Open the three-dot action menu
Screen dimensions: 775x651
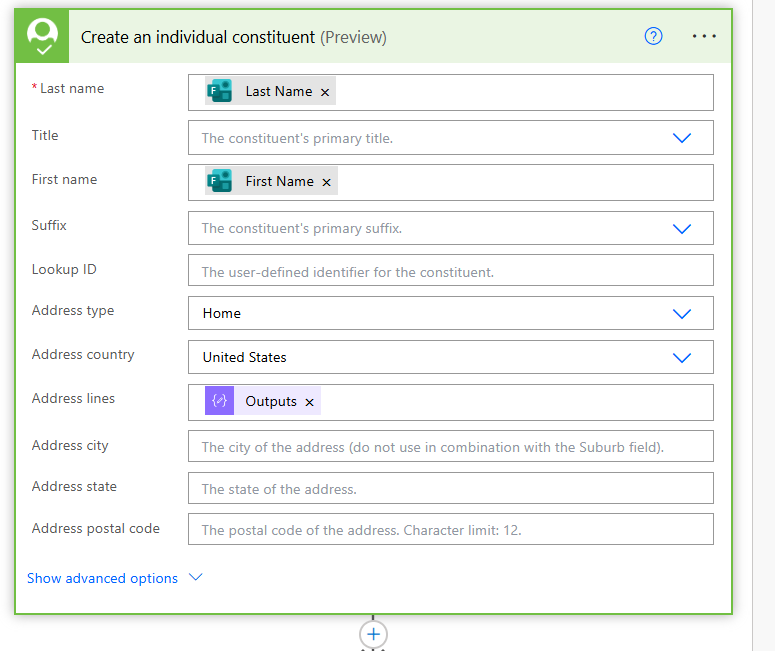(x=704, y=37)
